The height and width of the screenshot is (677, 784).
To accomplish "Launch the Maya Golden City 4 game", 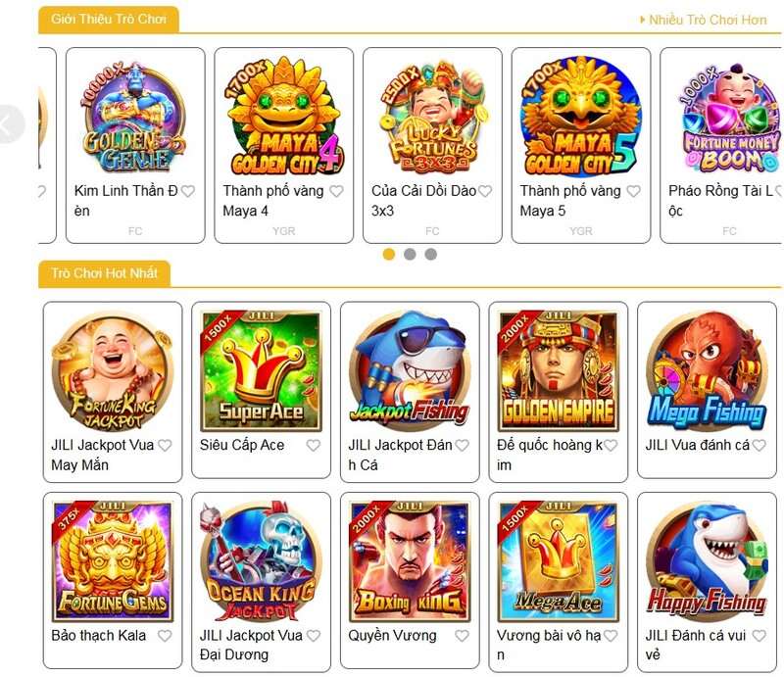I will click(x=284, y=116).
